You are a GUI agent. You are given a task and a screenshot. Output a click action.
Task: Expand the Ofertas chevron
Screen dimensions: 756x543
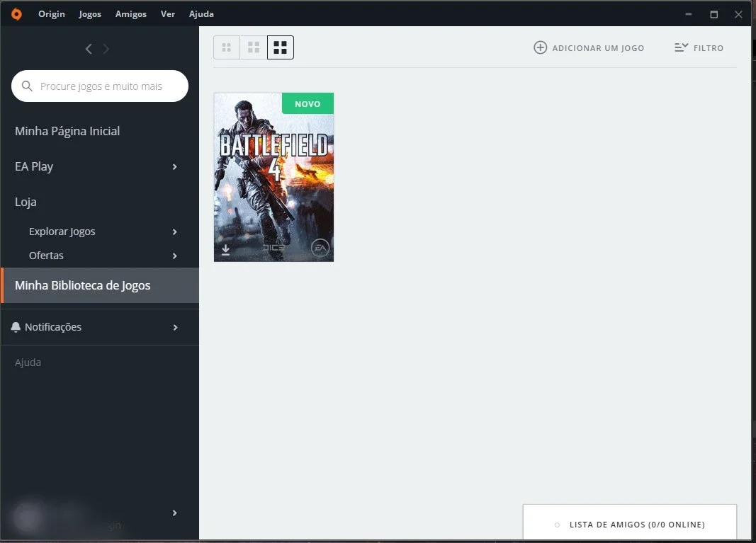pos(174,256)
